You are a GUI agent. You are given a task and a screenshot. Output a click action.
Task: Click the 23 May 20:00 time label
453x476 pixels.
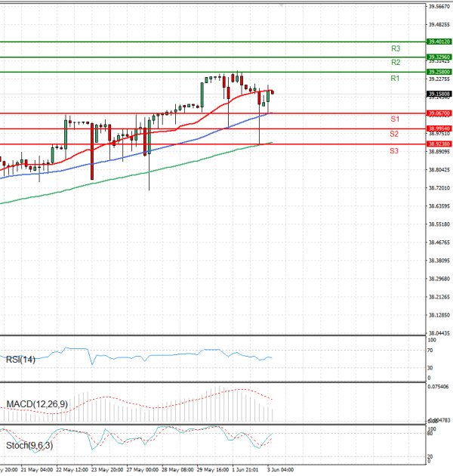107,470
